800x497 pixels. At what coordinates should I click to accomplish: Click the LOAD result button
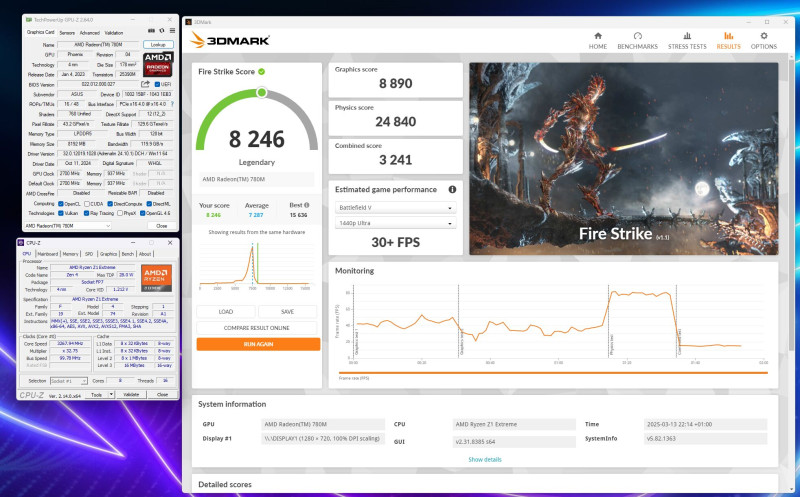click(226, 312)
